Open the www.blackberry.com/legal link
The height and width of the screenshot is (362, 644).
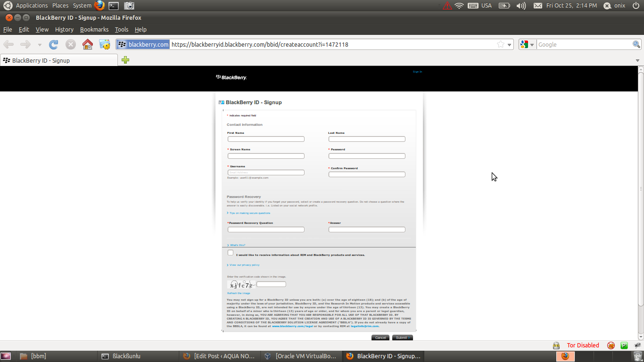tap(292, 326)
